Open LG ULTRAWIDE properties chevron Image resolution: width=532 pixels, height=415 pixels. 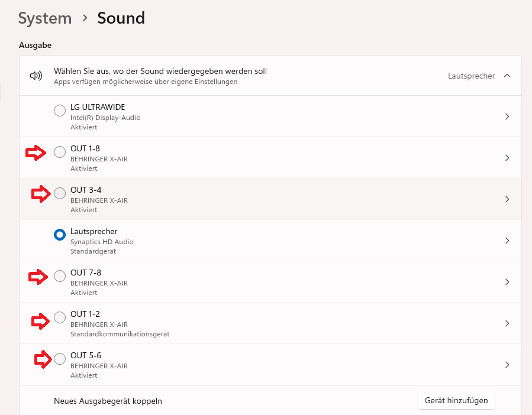point(507,116)
